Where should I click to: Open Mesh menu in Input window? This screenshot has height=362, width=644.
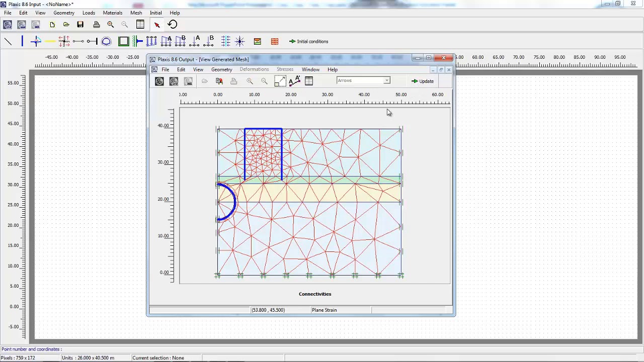(136, 13)
